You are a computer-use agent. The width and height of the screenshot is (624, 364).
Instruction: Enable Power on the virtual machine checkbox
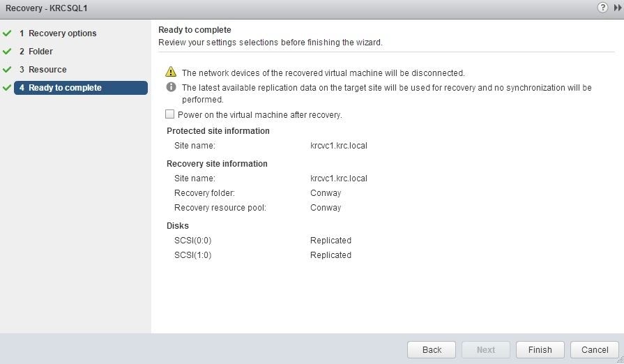point(169,114)
